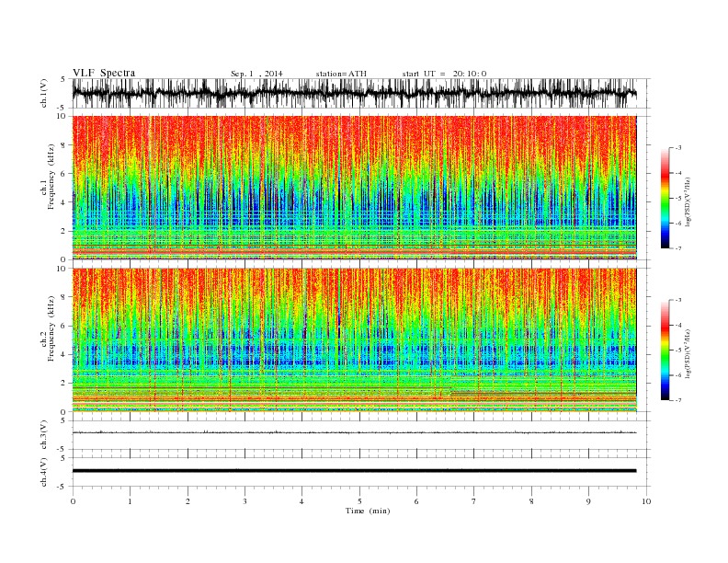Click the '-7' label on ch.2 colorbar
The height and width of the screenshot is (563, 728).
[677, 400]
